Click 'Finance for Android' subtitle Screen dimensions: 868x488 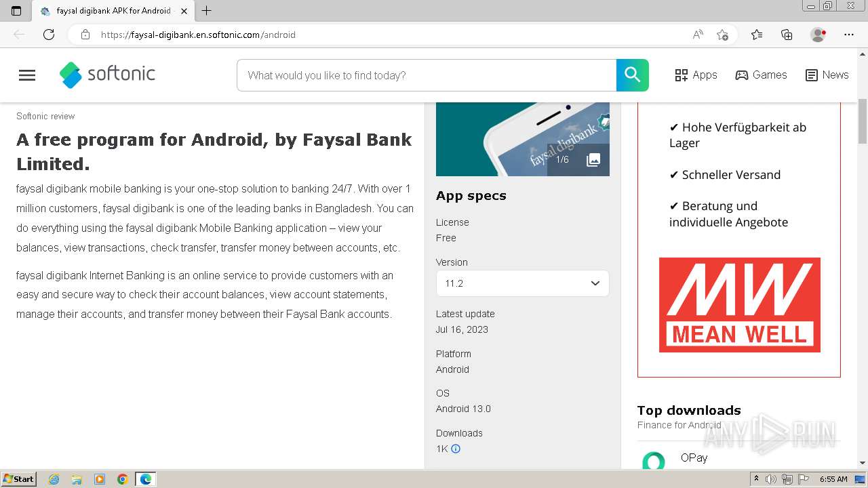pyautogui.click(x=679, y=425)
